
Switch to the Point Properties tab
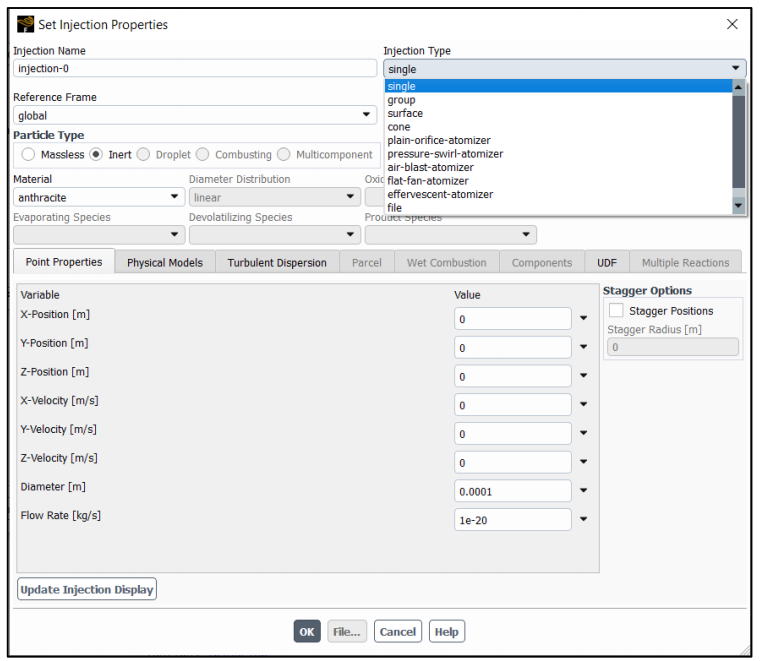64,262
